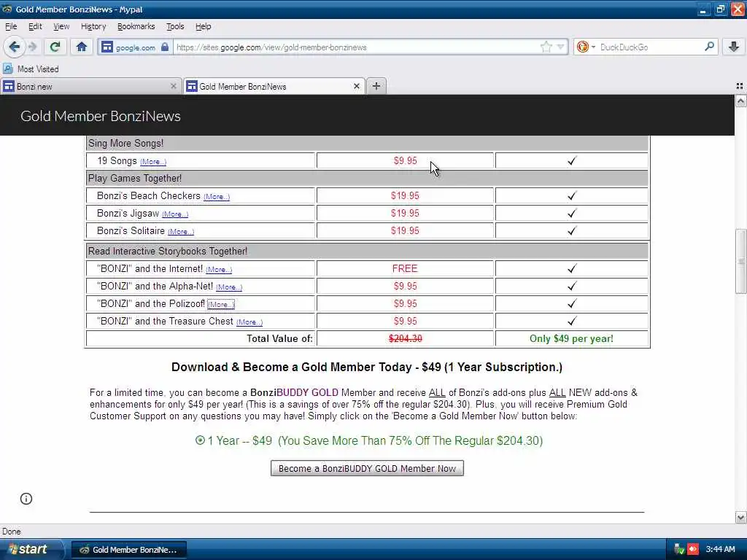
Task: Close the Bonzi new tab
Action: coord(173,86)
